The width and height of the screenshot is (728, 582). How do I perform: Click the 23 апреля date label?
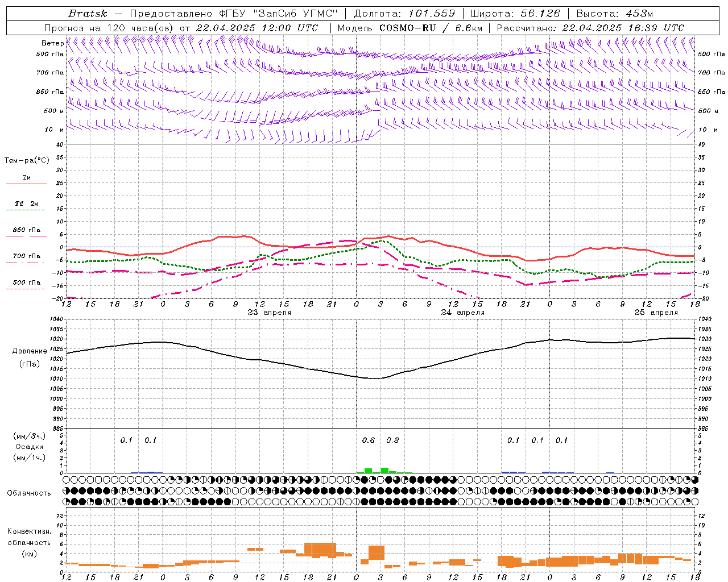coord(270,313)
